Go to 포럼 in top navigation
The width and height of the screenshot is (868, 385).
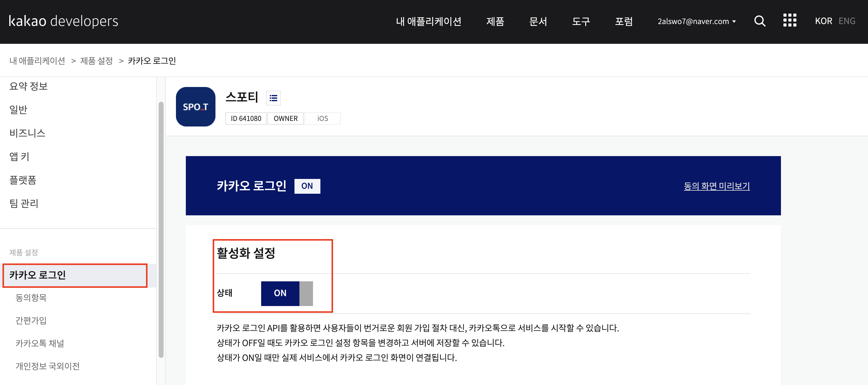coord(624,22)
